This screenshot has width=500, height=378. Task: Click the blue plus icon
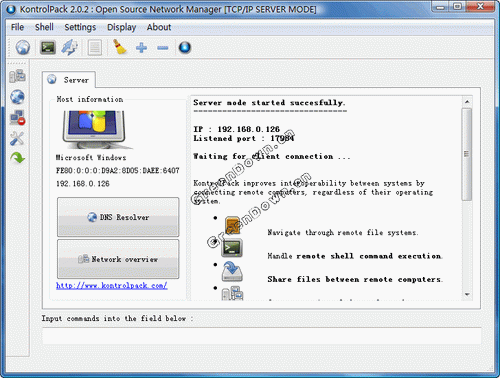pos(141,48)
